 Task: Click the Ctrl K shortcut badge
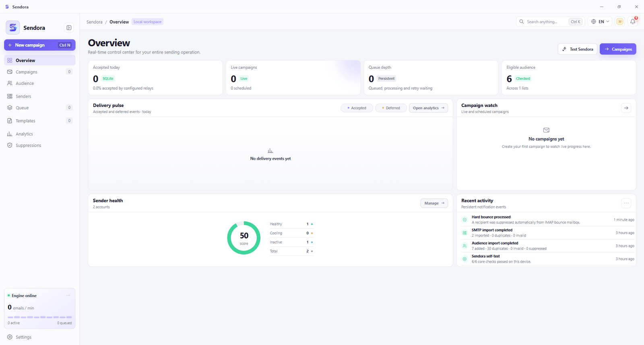[x=576, y=22]
